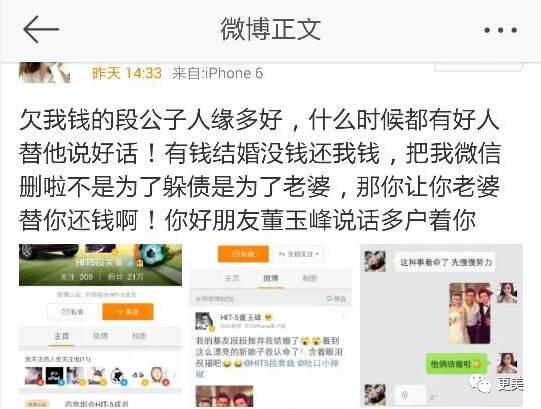Open the first attached profile screenshot

pyautogui.click(x=100, y=325)
